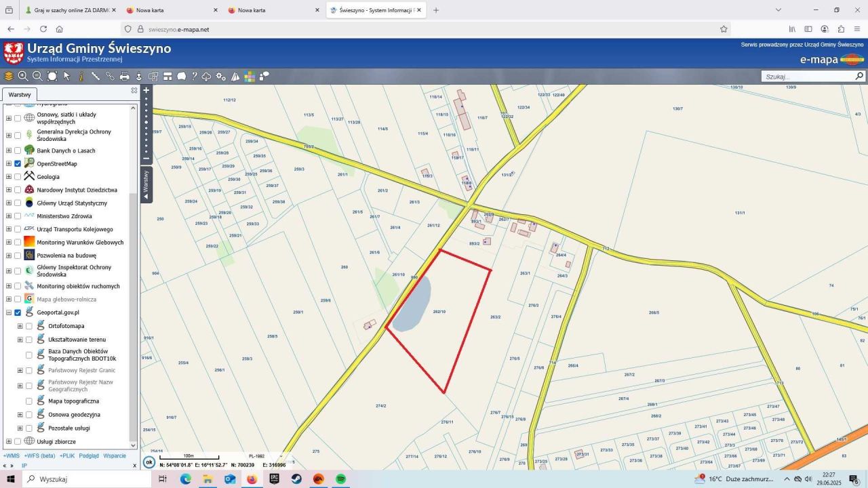
Task: Click the help question mark icon
Action: click(x=194, y=77)
